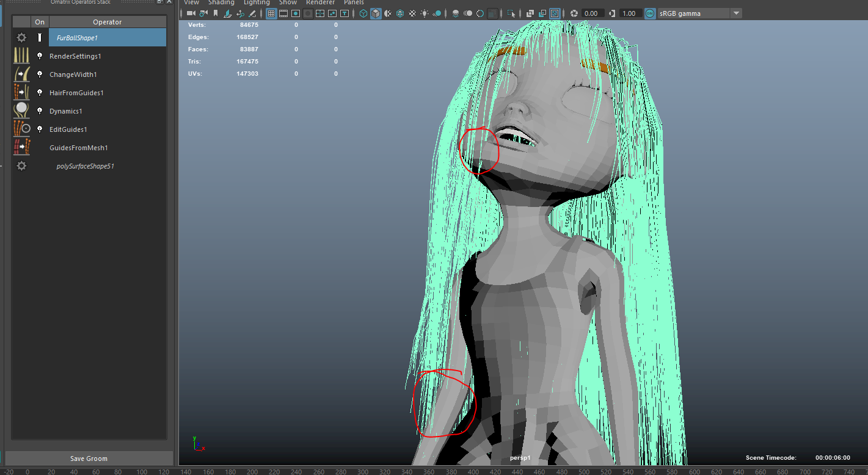Turn off the ChangeWidth1 operator bulb
The width and height of the screenshot is (868, 475).
tap(40, 74)
